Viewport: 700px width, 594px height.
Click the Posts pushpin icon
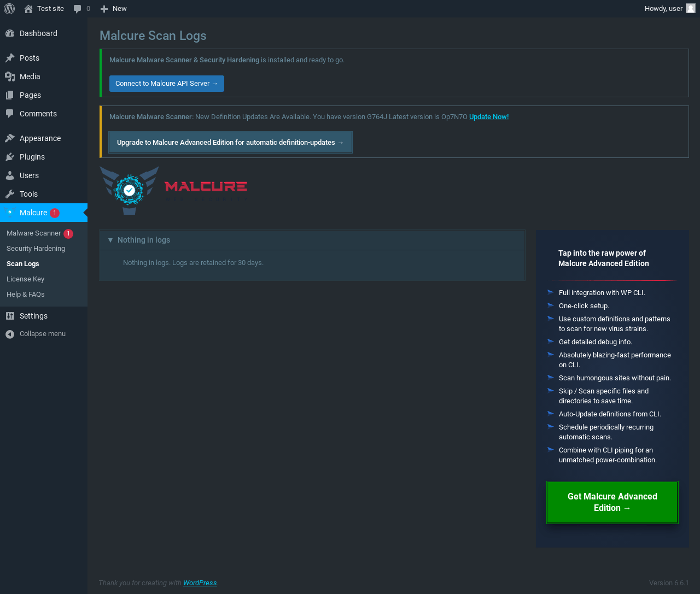(10, 58)
